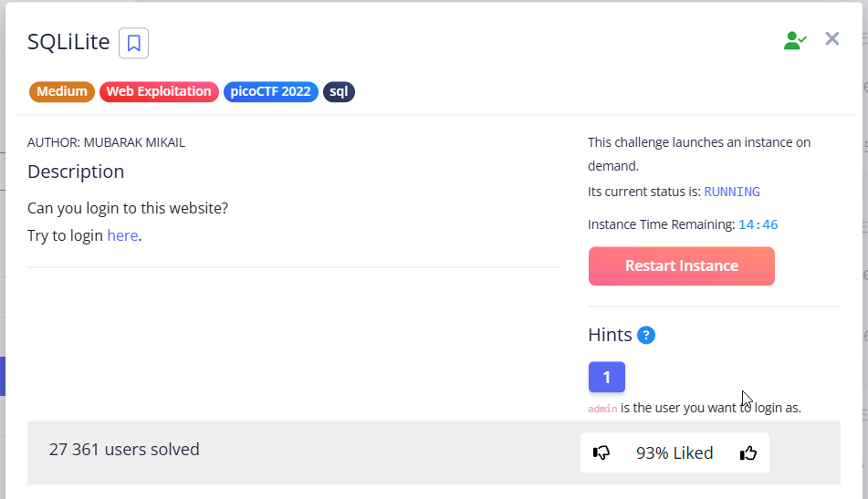Image resolution: width=868 pixels, height=499 pixels.
Task: Click the 93% Liked rating text
Action: [x=675, y=453]
